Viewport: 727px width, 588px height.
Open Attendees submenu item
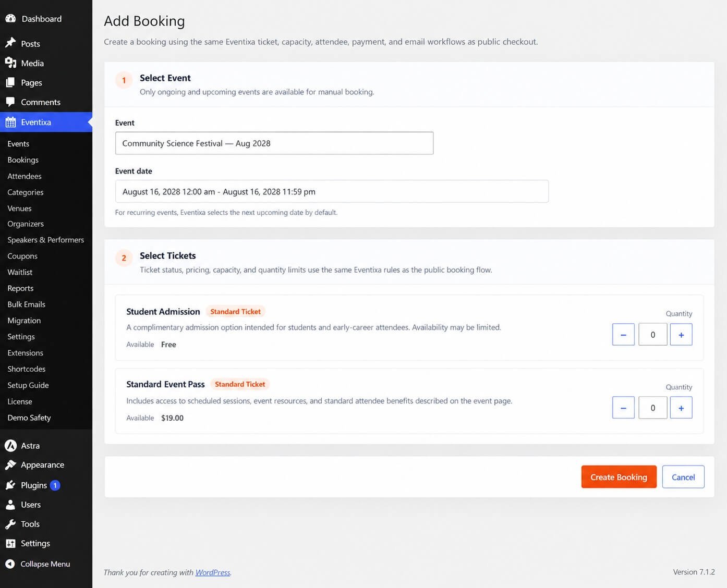click(25, 176)
